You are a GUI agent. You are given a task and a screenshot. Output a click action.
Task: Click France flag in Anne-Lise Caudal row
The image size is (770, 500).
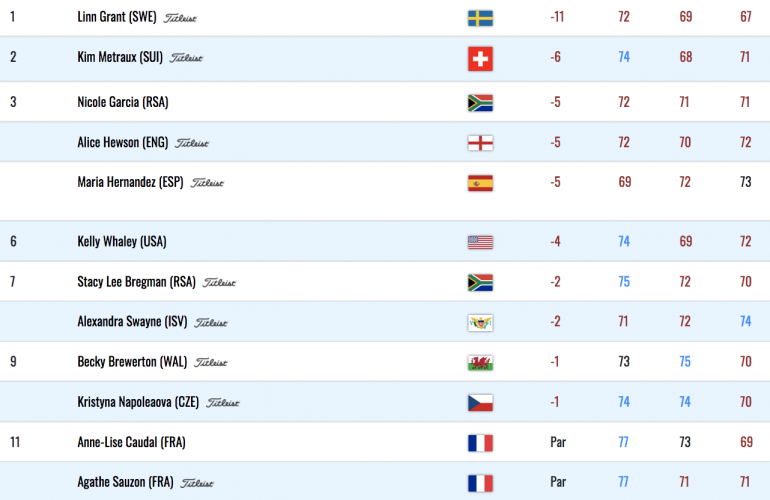[480, 443]
